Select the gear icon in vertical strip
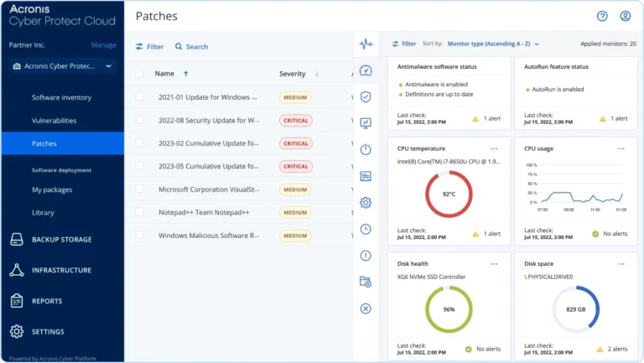The height and width of the screenshot is (363, 644). click(x=366, y=202)
